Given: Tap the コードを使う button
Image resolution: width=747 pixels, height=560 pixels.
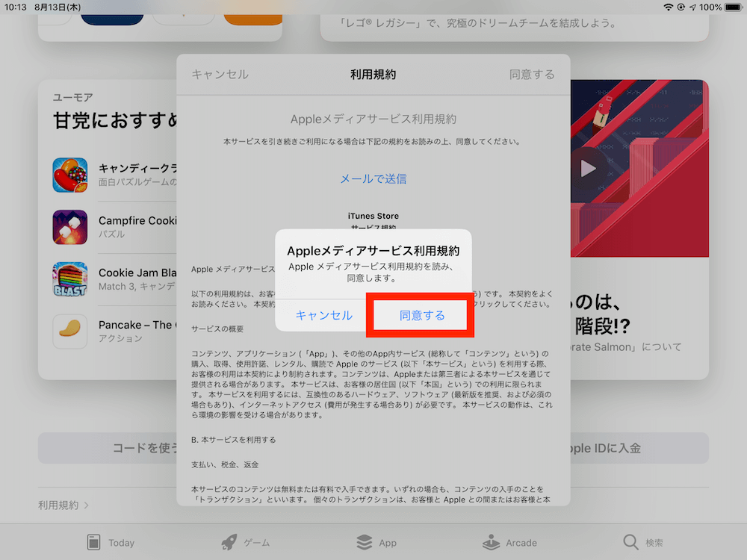Looking at the screenshot, I should (107, 448).
